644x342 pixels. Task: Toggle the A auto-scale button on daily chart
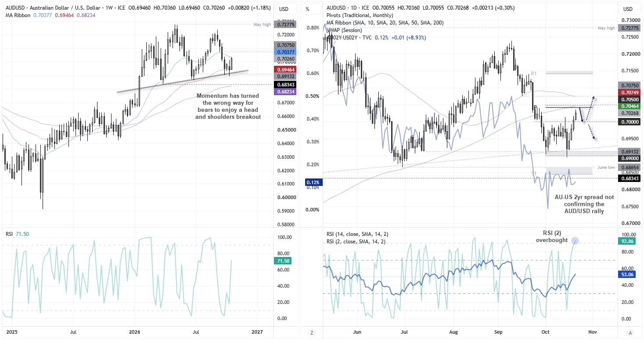pos(630,333)
